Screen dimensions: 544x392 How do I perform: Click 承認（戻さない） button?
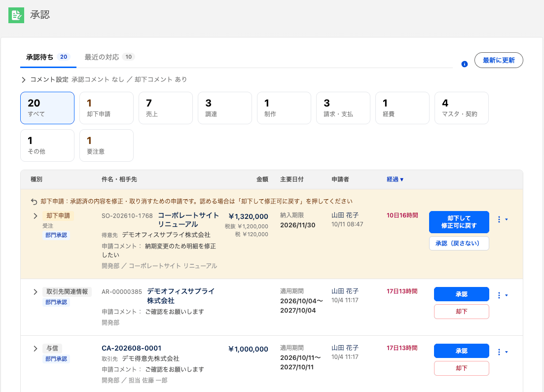459,243
